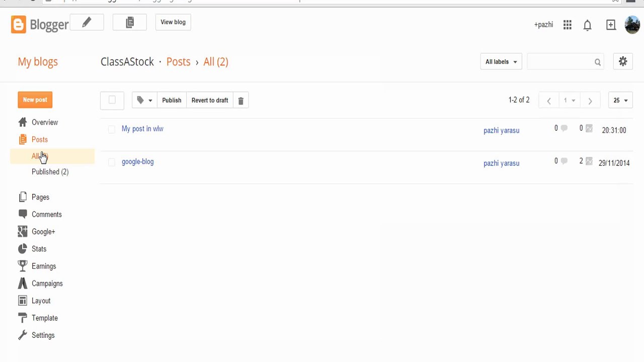The image size is (644, 362).
Task: Open the settings gear menu
Action: (623, 62)
